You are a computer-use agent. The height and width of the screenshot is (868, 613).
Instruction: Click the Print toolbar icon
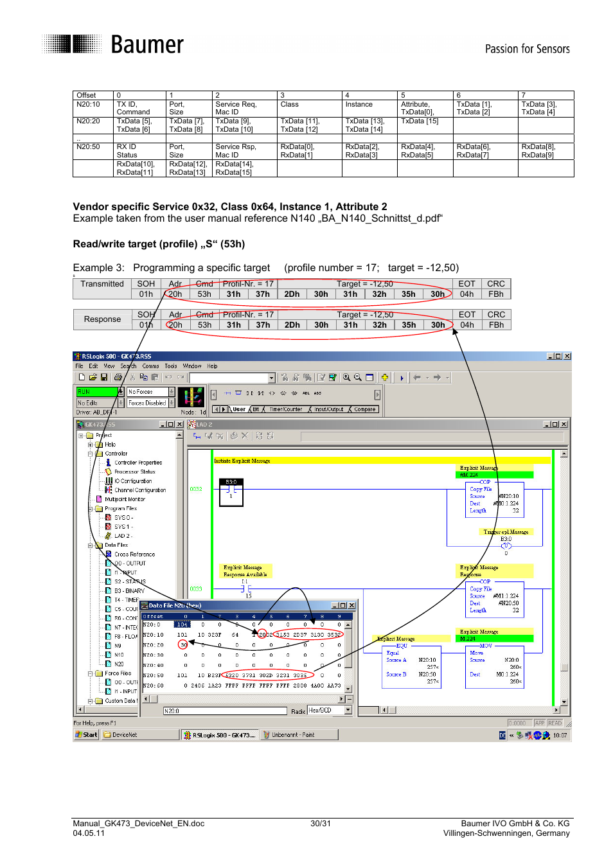tap(118, 378)
